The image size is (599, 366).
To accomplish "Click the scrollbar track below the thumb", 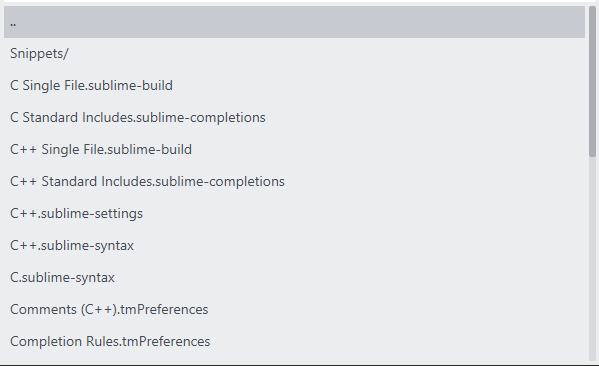I will tap(593, 260).
